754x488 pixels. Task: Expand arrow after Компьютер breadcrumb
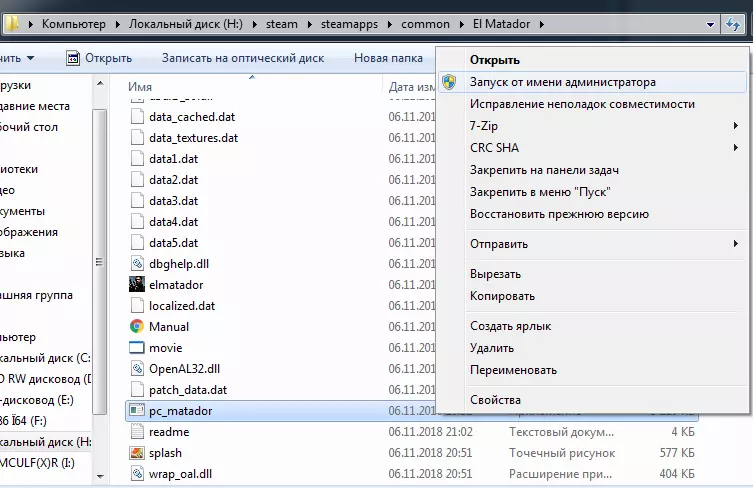click(x=117, y=24)
